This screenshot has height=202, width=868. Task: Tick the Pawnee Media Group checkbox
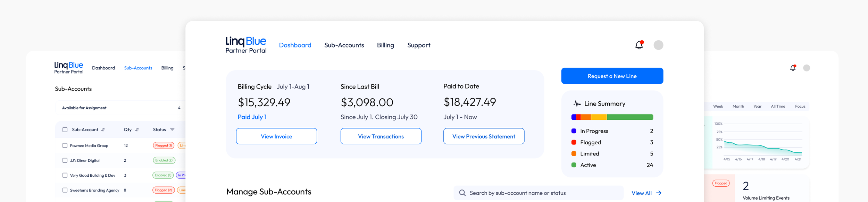pos(65,146)
